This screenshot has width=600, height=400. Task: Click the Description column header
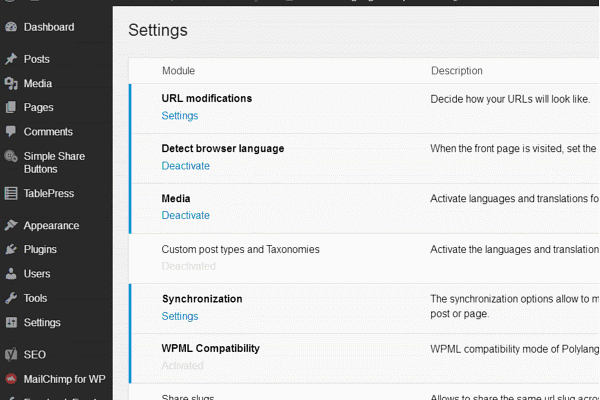pyautogui.click(x=457, y=71)
